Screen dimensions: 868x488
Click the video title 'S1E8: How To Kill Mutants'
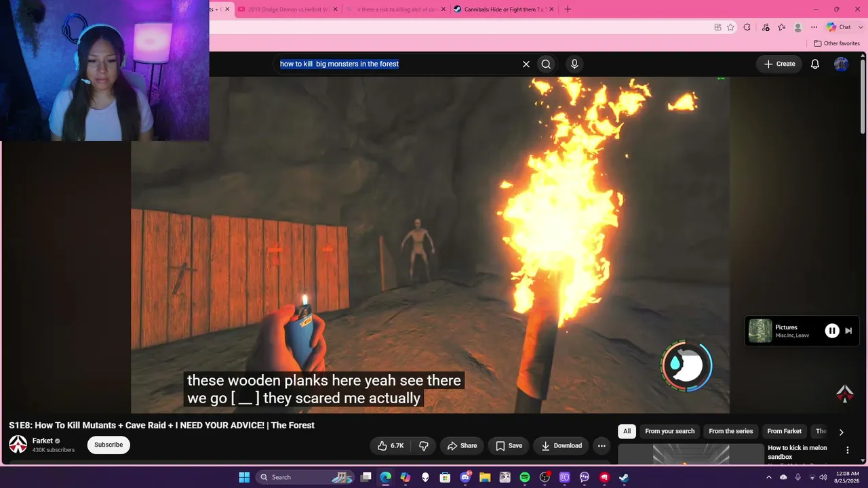click(161, 425)
